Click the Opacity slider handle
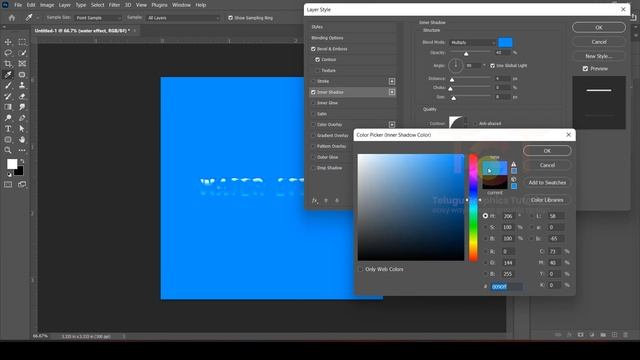The image size is (640, 360). pyautogui.click(x=466, y=53)
